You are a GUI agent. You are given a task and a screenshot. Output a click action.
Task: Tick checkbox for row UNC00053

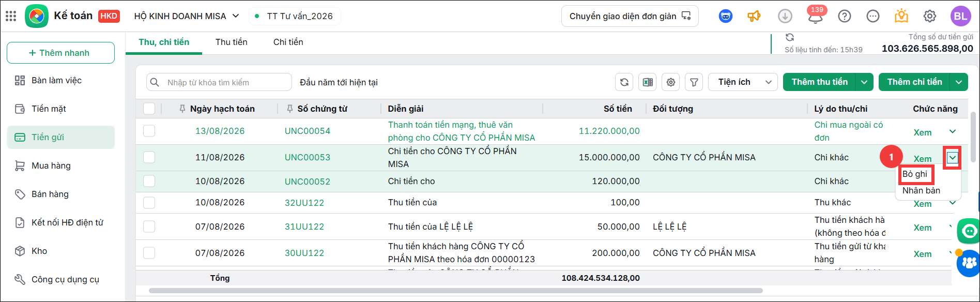149,157
